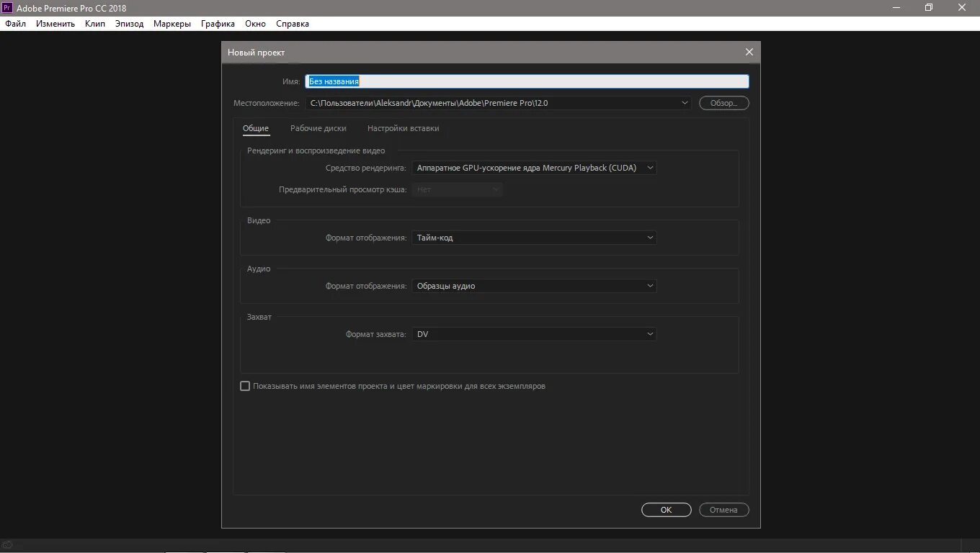This screenshot has width=980, height=553.
Task: Click the Имя project name field
Action: coord(527,81)
